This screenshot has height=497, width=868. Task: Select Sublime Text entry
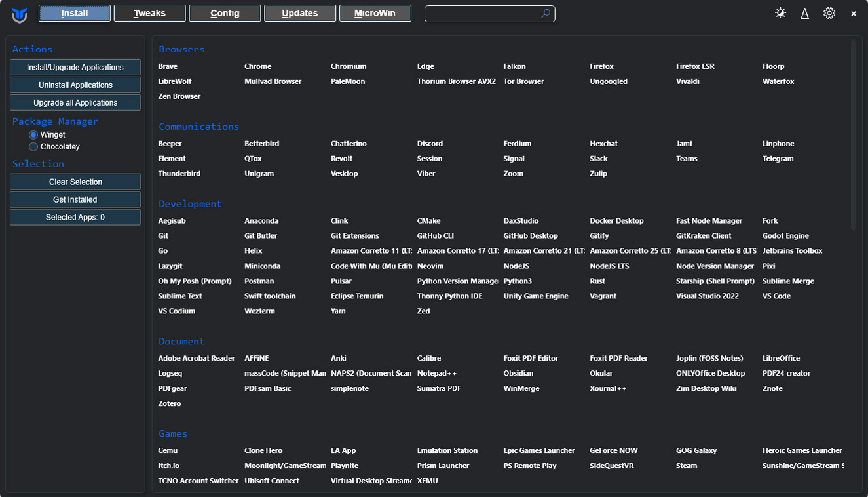(180, 296)
